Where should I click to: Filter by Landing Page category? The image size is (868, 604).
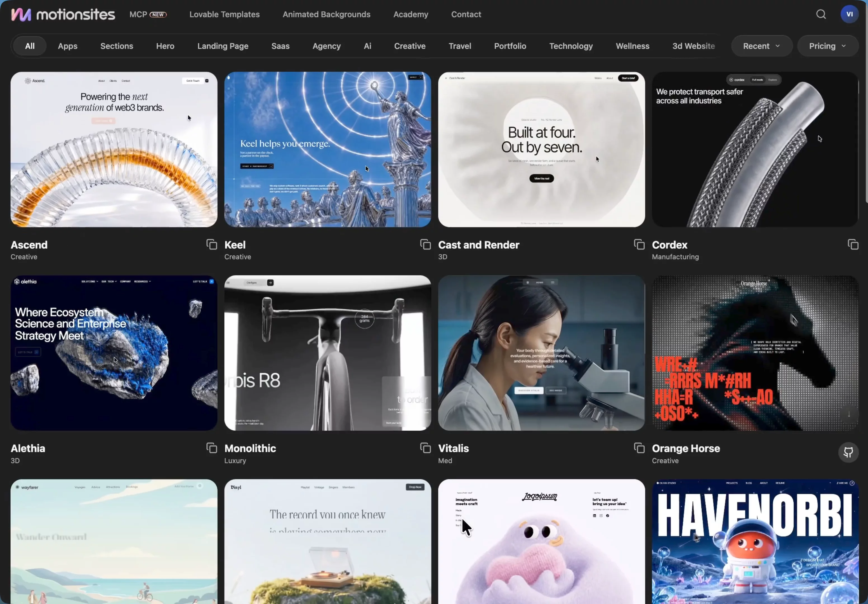click(223, 46)
